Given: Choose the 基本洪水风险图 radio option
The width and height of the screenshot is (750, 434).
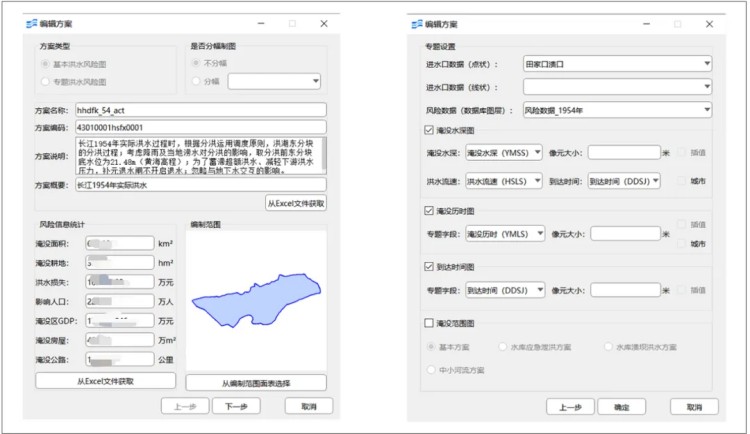Looking at the screenshot, I should coord(44,62).
